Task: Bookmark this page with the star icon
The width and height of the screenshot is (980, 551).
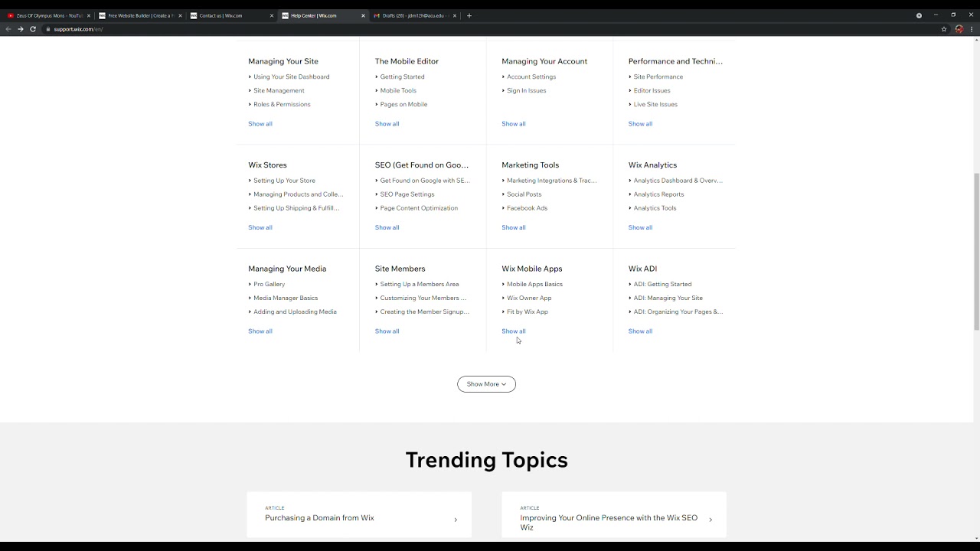Action: coord(944,29)
